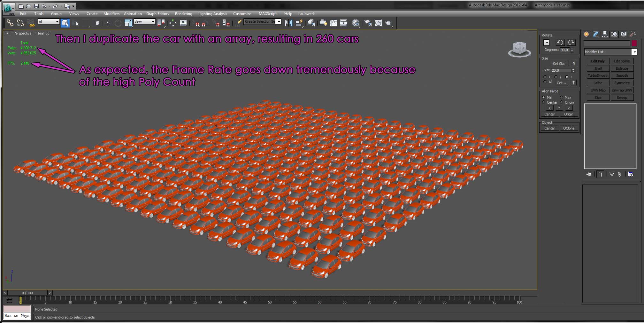Select Origin radio button in Align Pivot
The image size is (644, 323).
coord(562,102)
